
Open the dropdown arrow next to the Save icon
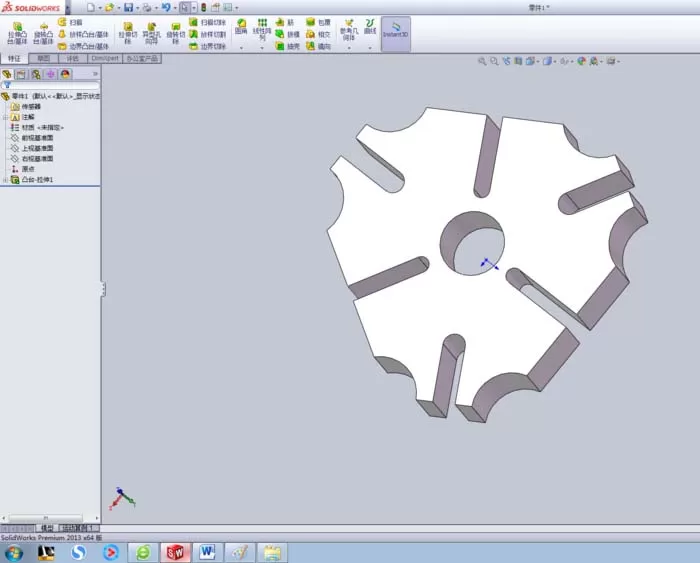[x=138, y=8]
